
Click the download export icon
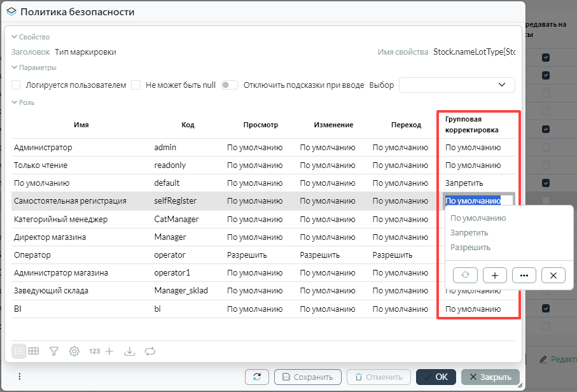point(130,351)
